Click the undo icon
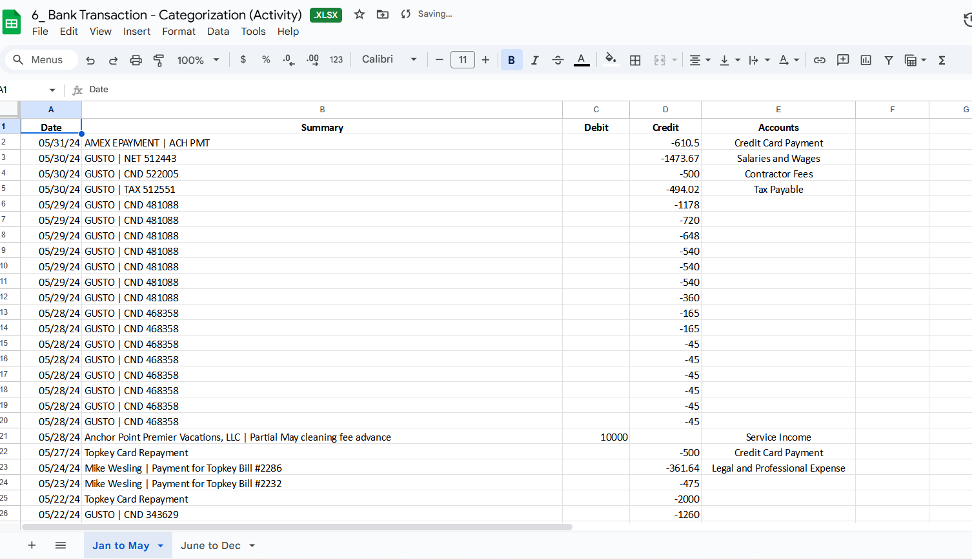Viewport: 972px width, 560px height. pyautogui.click(x=90, y=60)
